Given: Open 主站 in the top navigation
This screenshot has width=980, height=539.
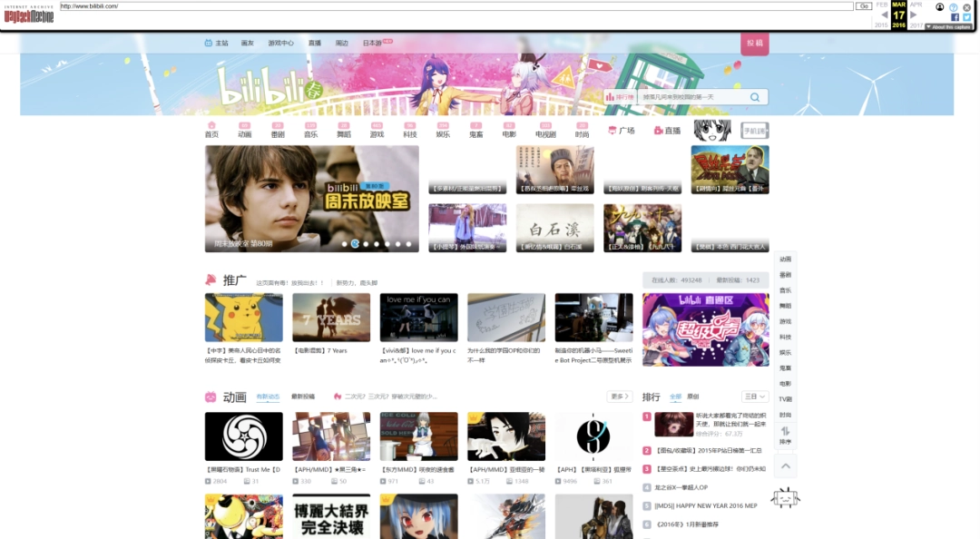Looking at the screenshot, I should (216, 44).
